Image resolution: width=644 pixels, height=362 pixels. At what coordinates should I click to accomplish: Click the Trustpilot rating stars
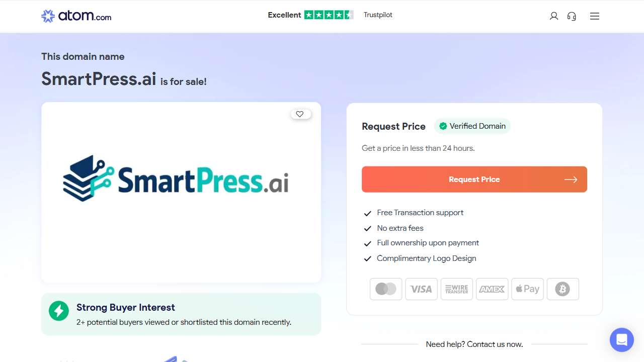(329, 15)
